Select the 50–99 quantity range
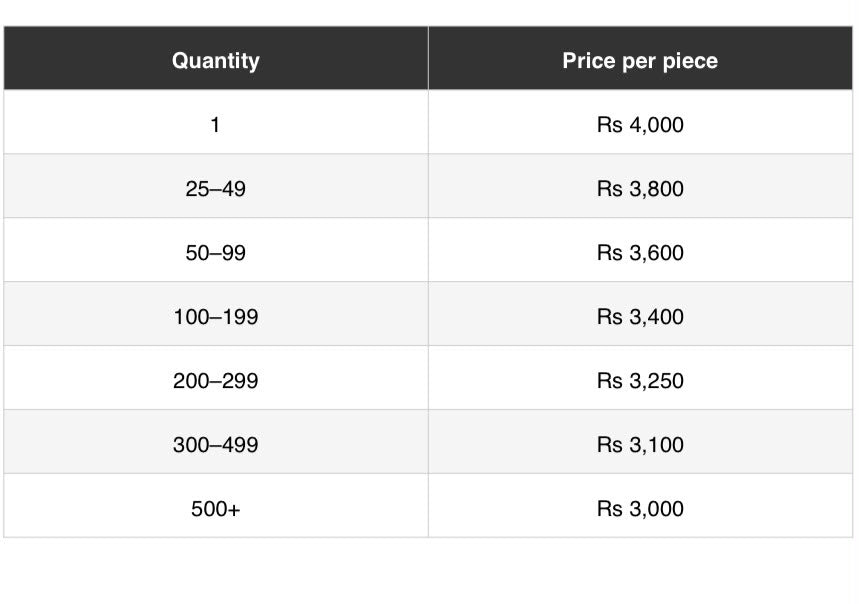This screenshot has height=604, width=859. tap(216, 250)
